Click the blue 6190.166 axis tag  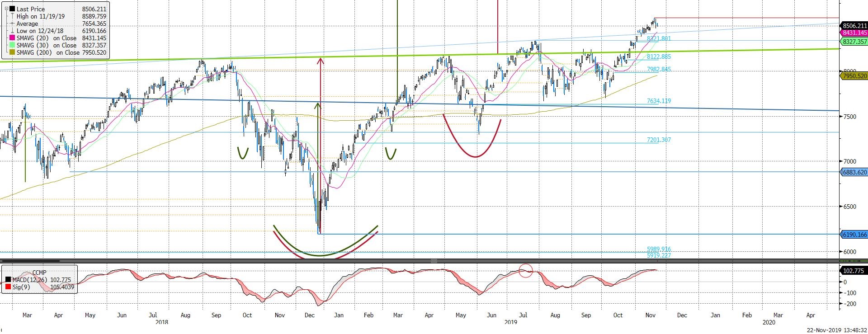click(x=854, y=235)
